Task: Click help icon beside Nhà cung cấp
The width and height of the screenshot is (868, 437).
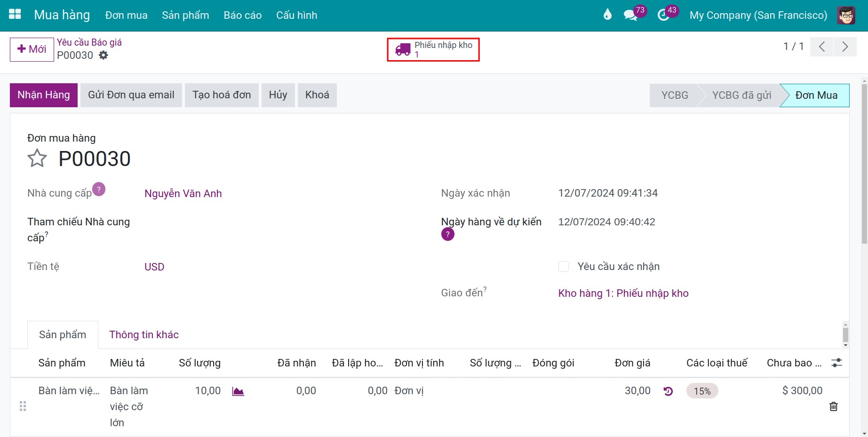Action: point(99,189)
